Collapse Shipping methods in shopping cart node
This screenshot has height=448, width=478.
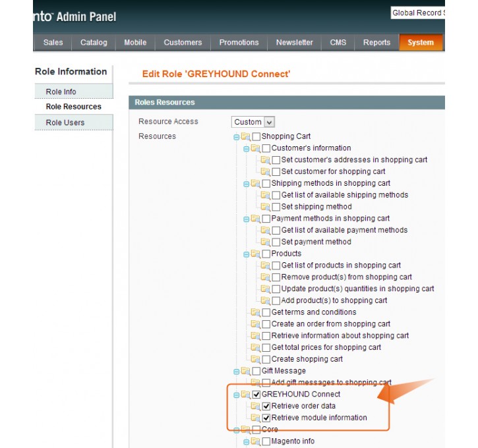(x=247, y=184)
